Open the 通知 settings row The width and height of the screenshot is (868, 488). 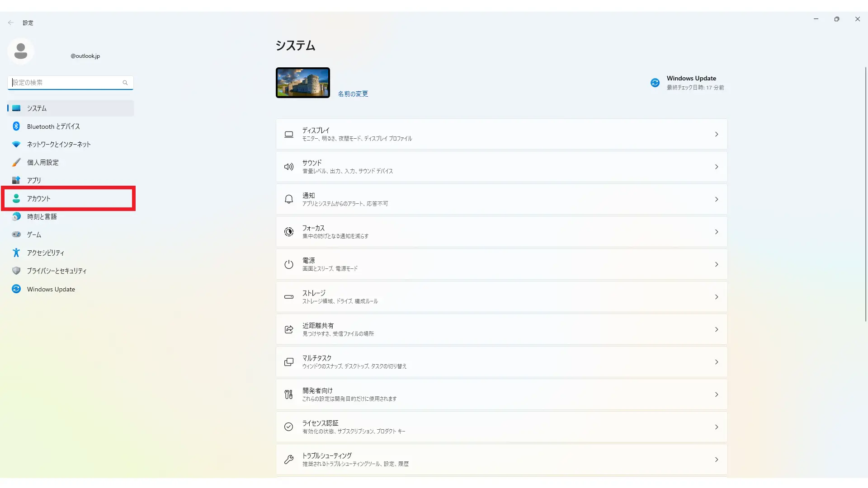[501, 199]
